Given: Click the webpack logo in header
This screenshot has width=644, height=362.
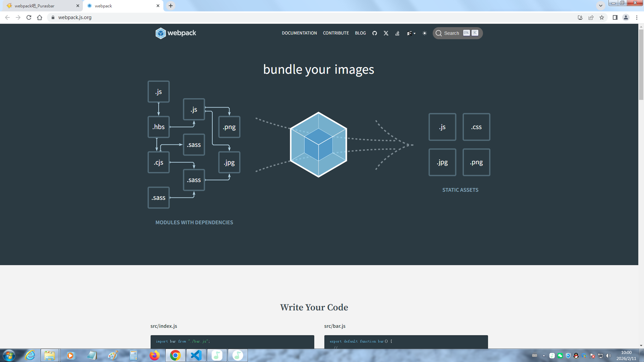Looking at the screenshot, I should pos(176,33).
